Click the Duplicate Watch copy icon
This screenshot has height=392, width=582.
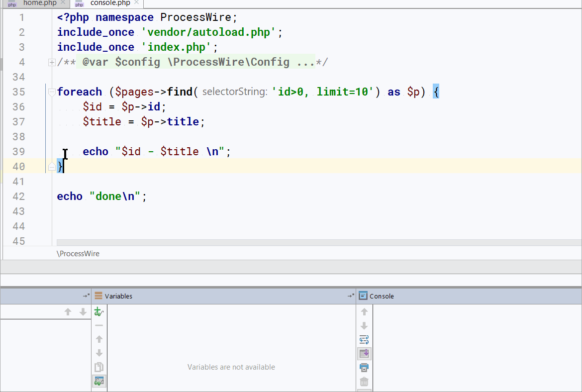coord(99,368)
